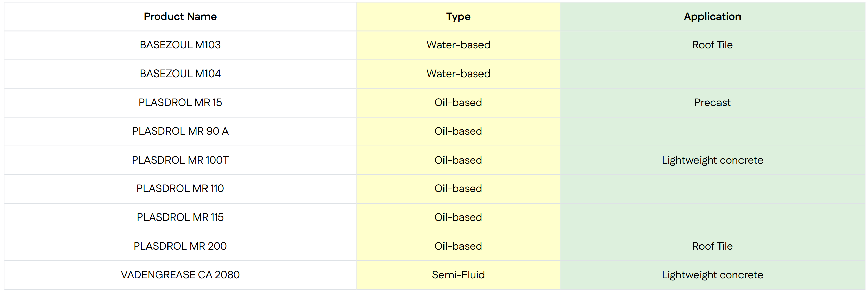868x292 pixels.
Task: Click Lightweight concrete in PLASDROL MR 100T row
Action: (x=712, y=160)
